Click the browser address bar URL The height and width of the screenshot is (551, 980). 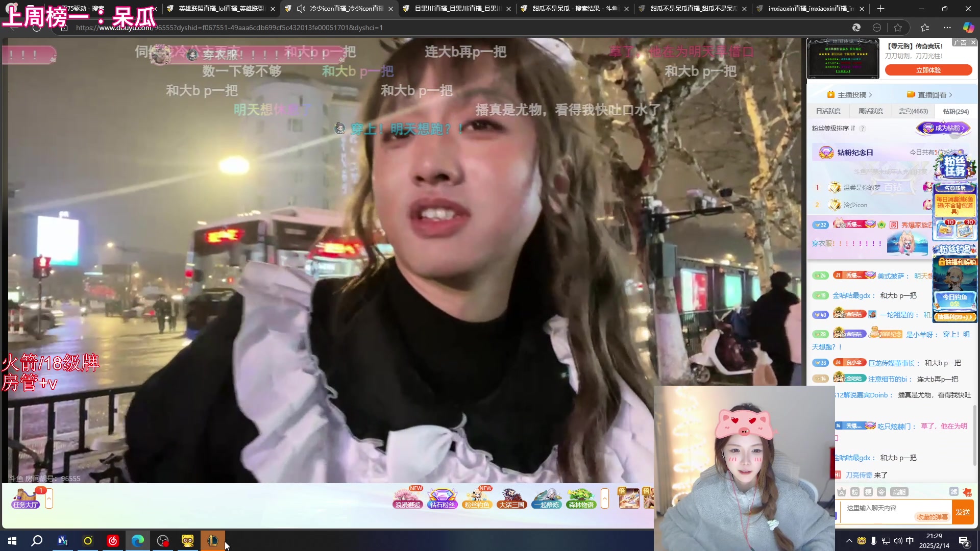(229, 28)
